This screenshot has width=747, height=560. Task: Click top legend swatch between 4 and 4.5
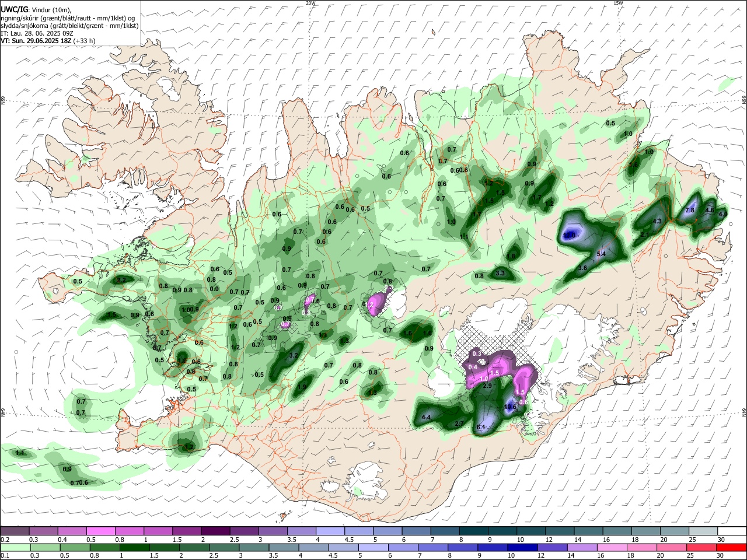pos(330,531)
